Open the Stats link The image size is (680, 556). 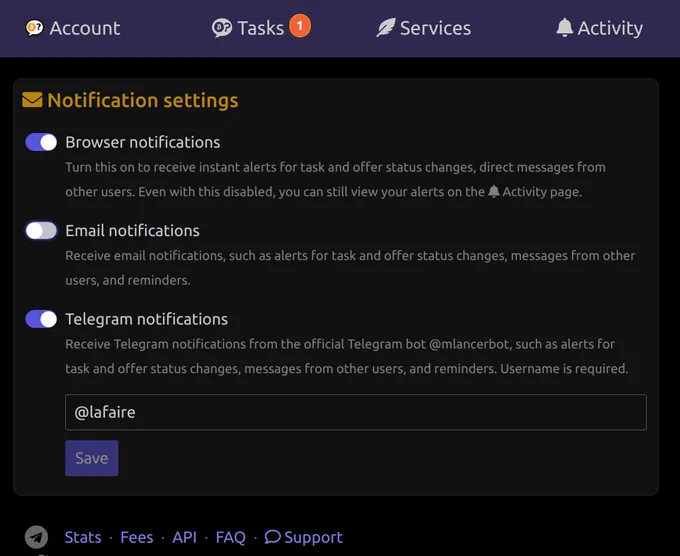pyautogui.click(x=83, y=537)
